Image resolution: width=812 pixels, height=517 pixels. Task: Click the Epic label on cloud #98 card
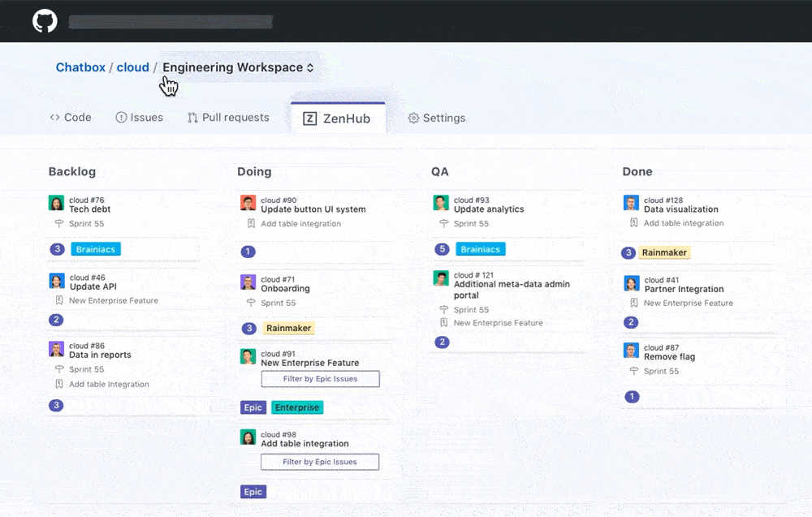[253, 492]
